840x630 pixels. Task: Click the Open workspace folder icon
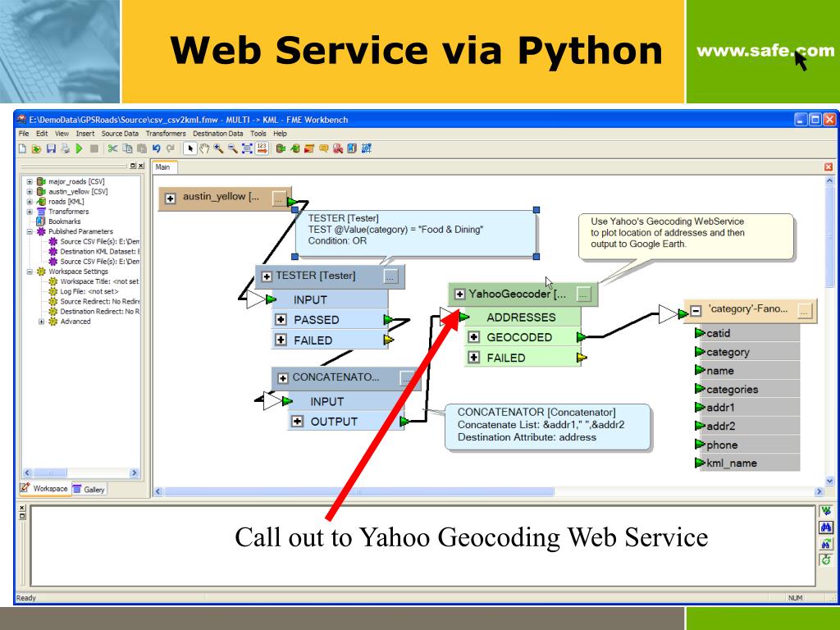click(36, 148)
